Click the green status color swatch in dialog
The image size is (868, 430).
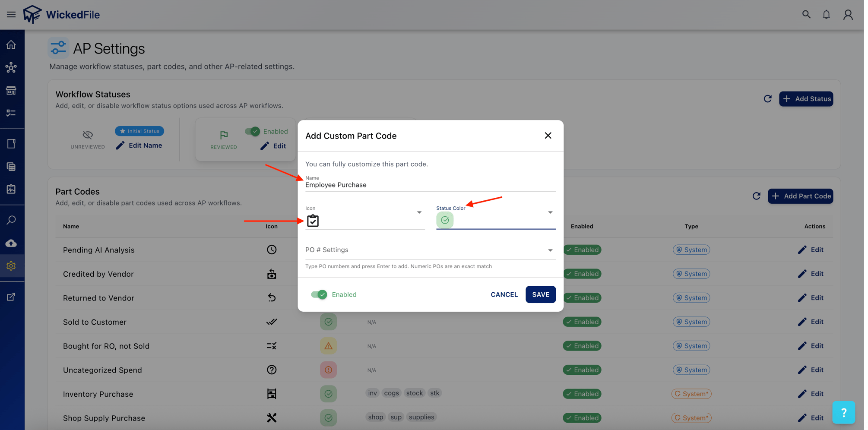click(445, 220)
